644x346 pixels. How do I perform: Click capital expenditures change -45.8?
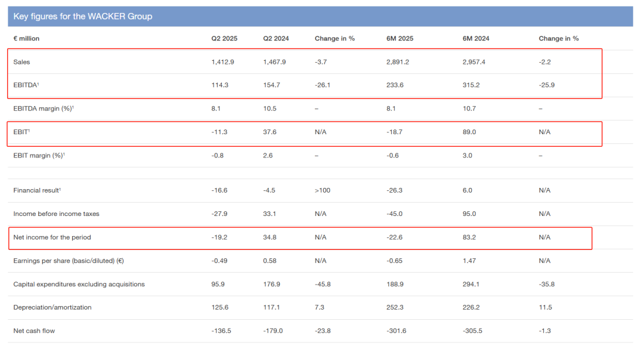click(x=323, y=284)
